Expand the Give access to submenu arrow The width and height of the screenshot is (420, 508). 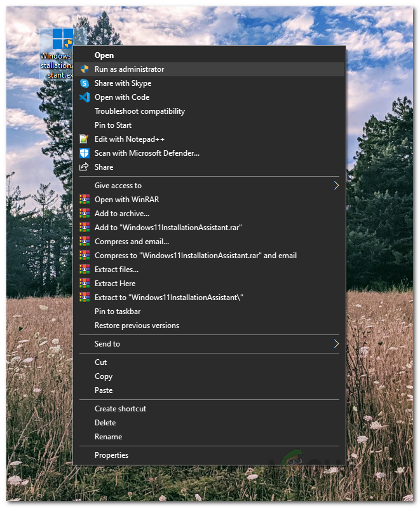[337, 186]
